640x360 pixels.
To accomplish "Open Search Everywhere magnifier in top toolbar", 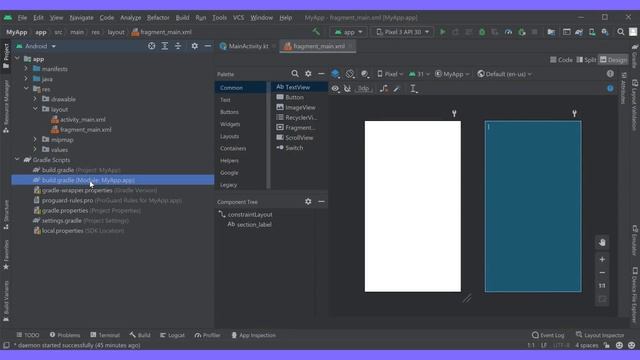I will (620, 32).
